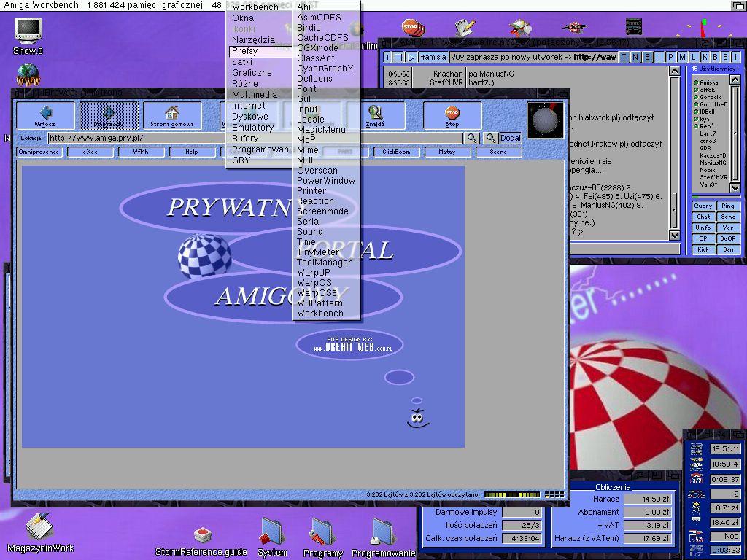Select Screenmode in Prefsy submenu
The image size is (747, 560).
click(322, 211)
